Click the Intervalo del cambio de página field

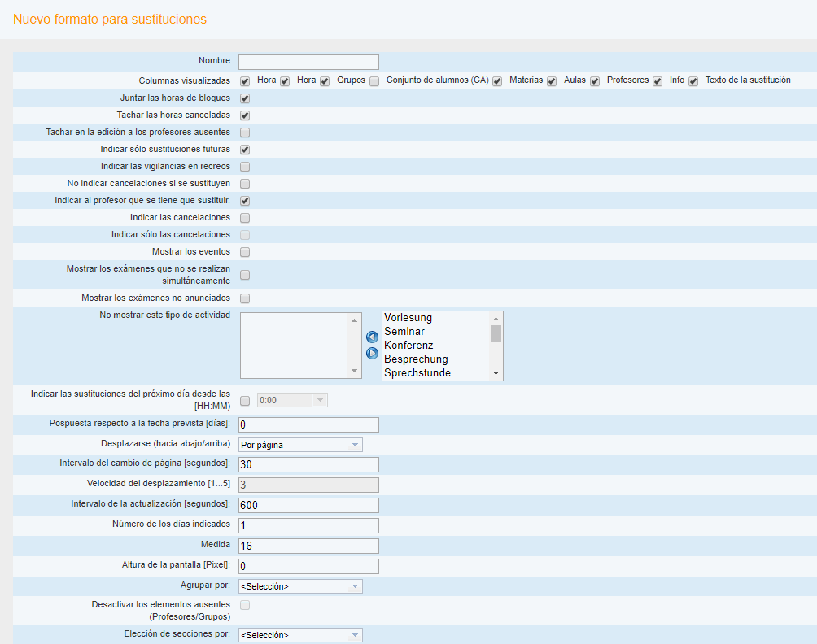[308, 464]
